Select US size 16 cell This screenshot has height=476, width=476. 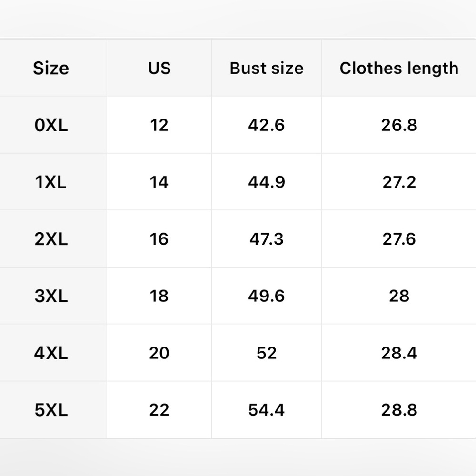159,239
